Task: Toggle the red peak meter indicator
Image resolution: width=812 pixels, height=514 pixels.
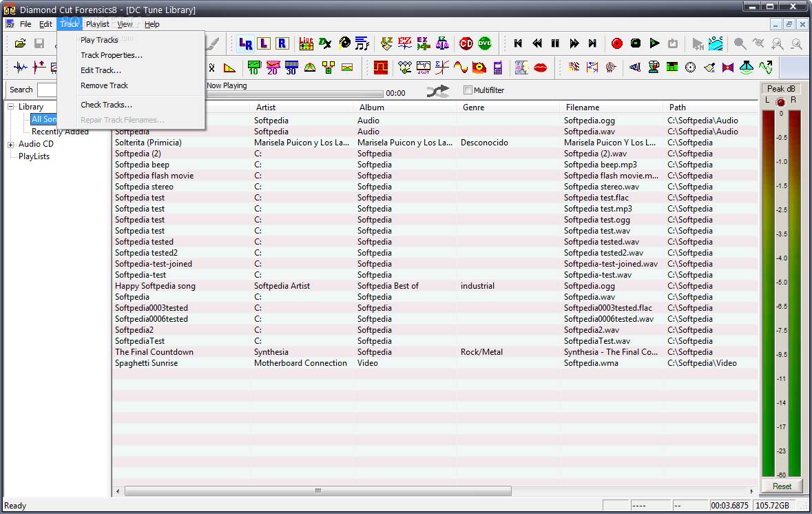Action: pos(780,101)
